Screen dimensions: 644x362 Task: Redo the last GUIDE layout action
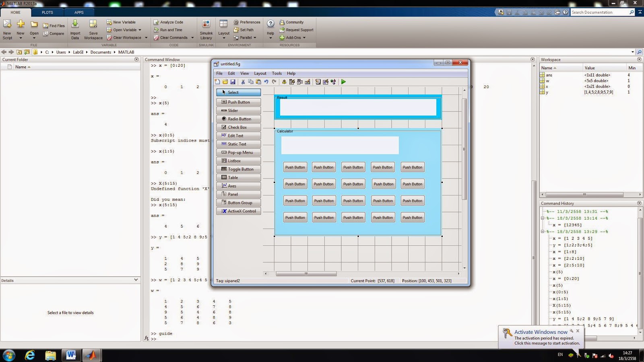(x=274, y=82)
